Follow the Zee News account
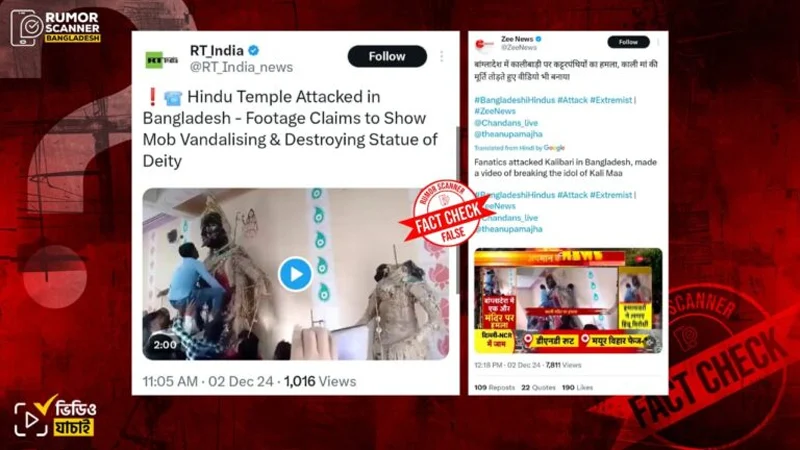The image size is (800, 450). point(628,42)
